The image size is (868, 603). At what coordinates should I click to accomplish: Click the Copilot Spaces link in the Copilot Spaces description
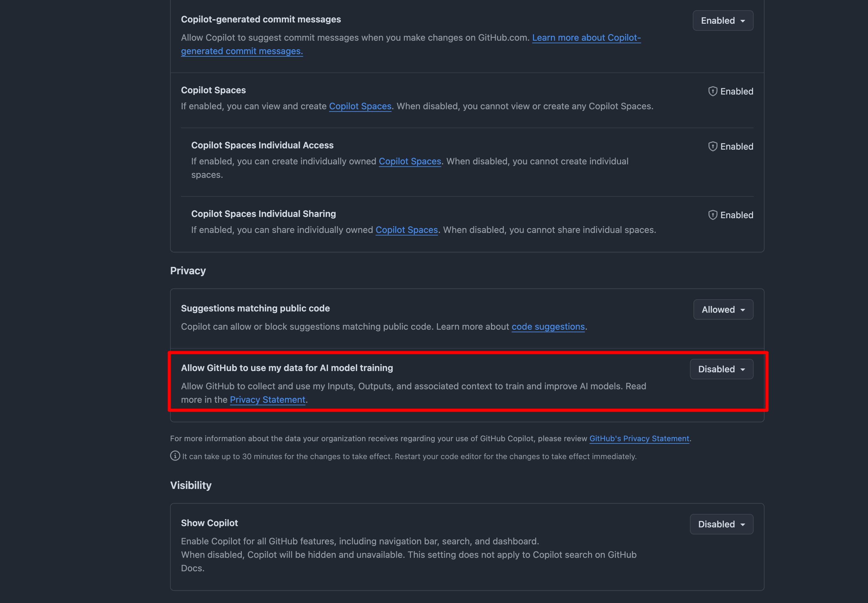pos(360,106)
